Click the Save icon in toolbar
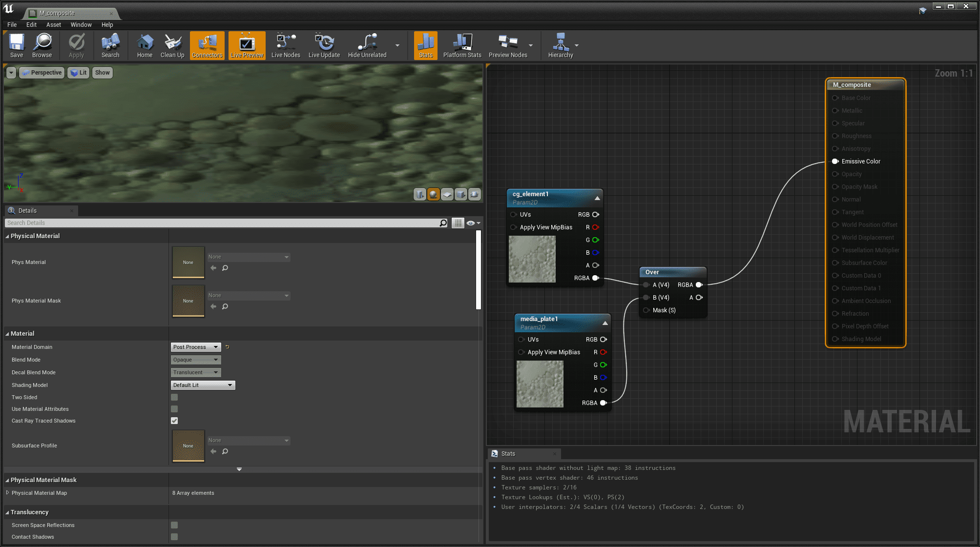This screenshot has height=547, width=980. click(x=16, y=46)
